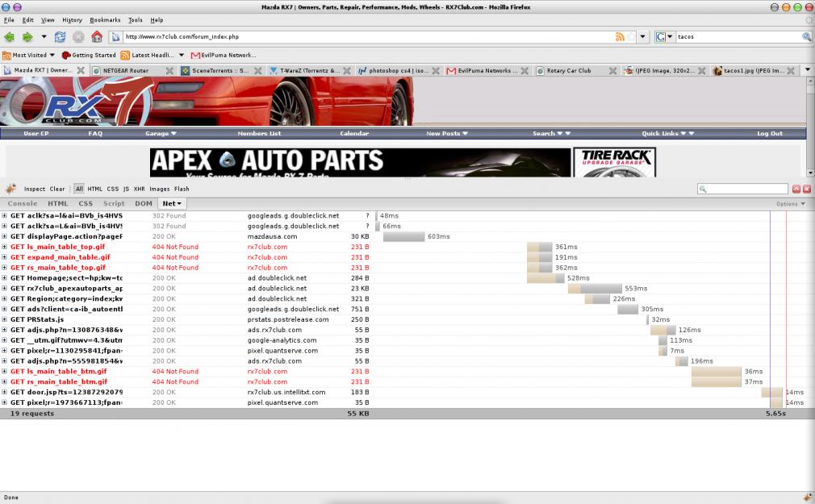Open the Bookmarks menu

[104, 19]
